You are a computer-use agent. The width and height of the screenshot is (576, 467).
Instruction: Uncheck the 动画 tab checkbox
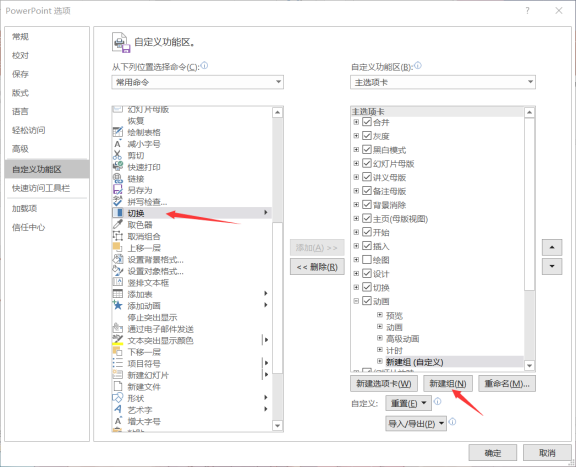point(367,301)
